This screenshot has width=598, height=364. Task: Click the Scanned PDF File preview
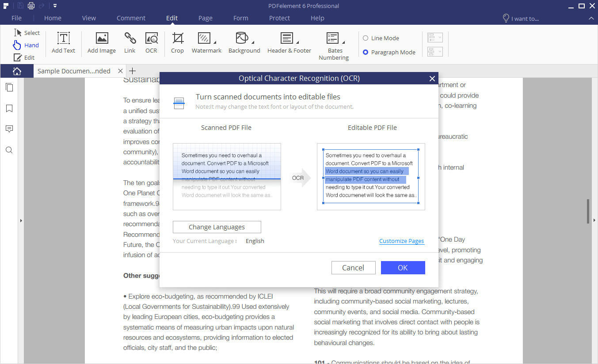[227, 177]
